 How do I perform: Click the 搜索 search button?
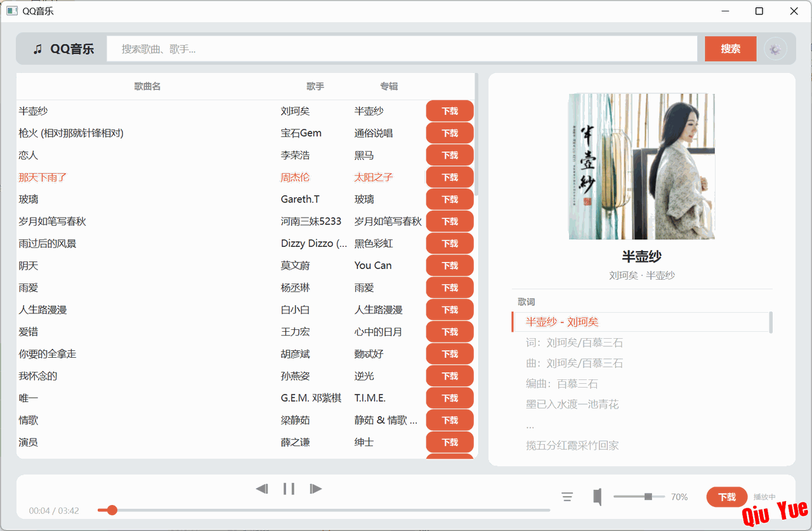(x=731, y=49)
